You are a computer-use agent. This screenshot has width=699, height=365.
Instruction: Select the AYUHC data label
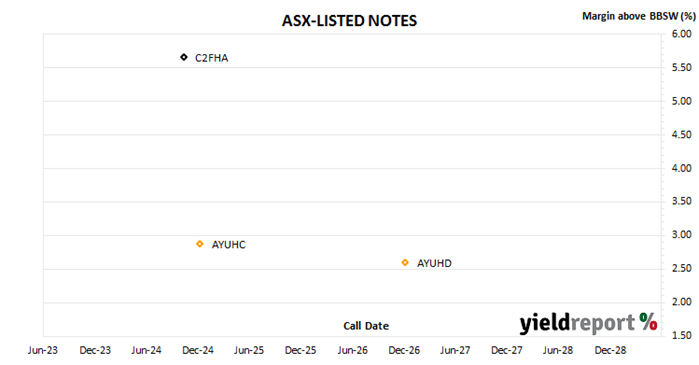click(x=228, y=245)
